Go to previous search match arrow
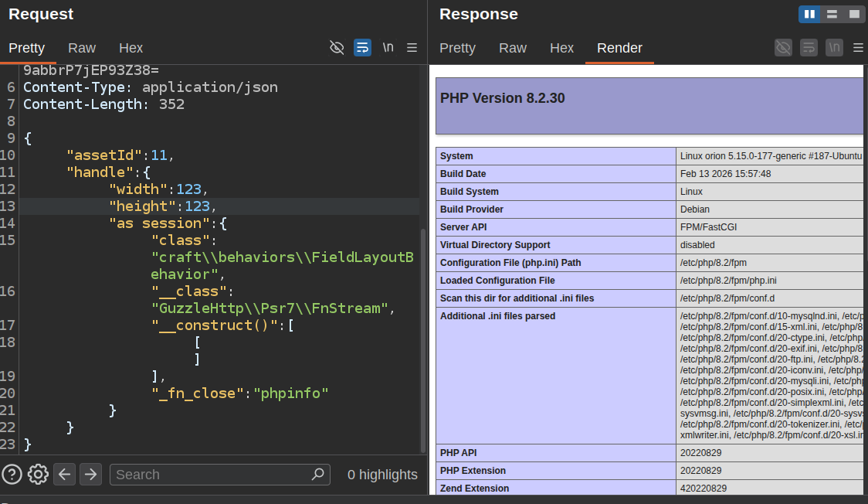 (x=64, y=475)
